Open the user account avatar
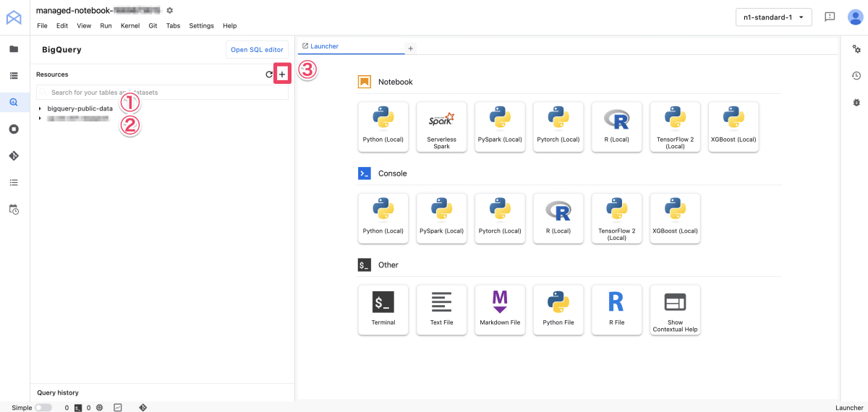 [857, 17]
